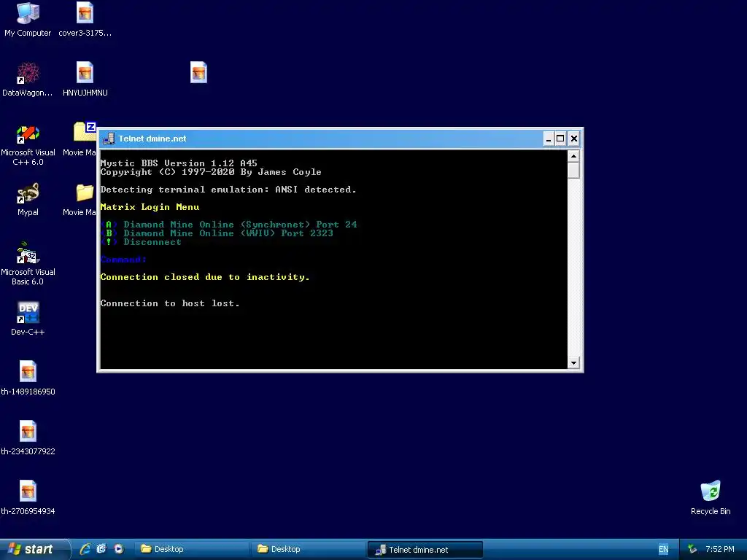
Task: Select the DataWagon shortcut icon
Action: click(x=28, y=79)
